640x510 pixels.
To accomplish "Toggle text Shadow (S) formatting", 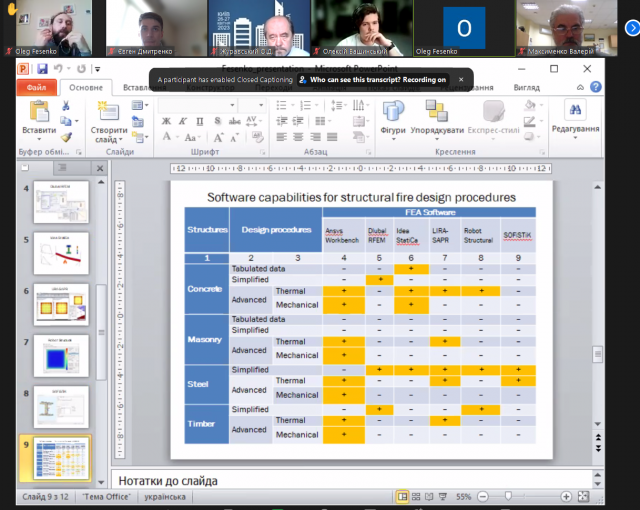I will (218, 121).
